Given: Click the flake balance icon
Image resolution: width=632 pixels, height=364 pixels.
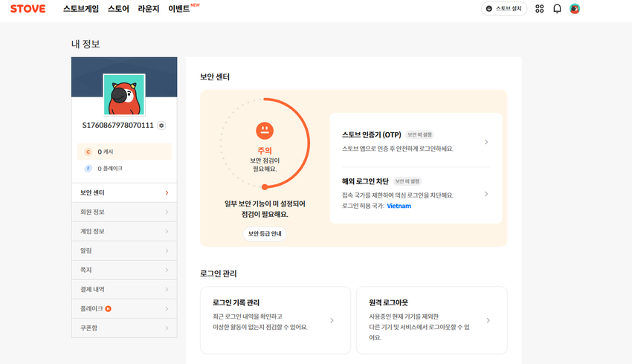Looking at the screenshot, I should coord(88,169).
